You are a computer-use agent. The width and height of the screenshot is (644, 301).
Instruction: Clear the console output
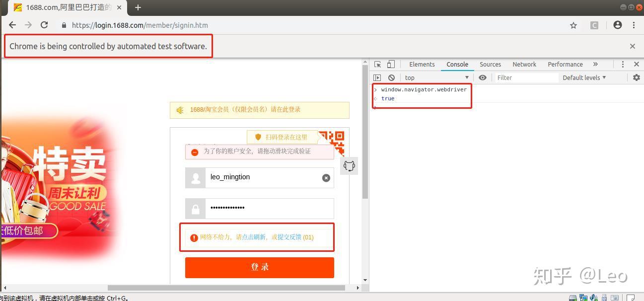[x=391, y=77]
